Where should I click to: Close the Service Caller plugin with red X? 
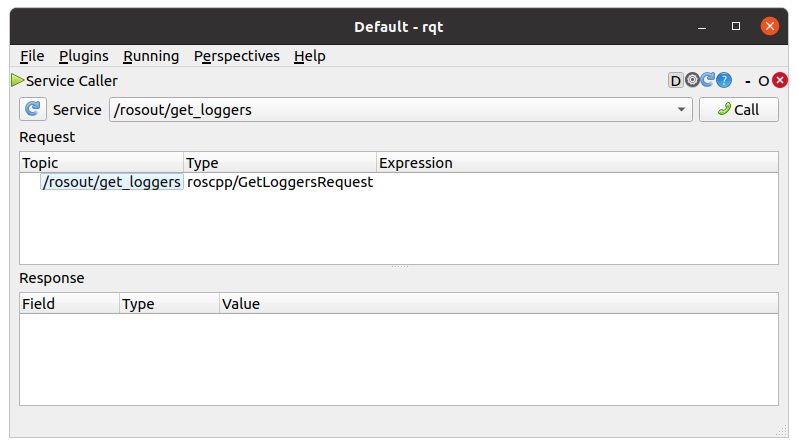pyautogui.click(x=780, y=81)
